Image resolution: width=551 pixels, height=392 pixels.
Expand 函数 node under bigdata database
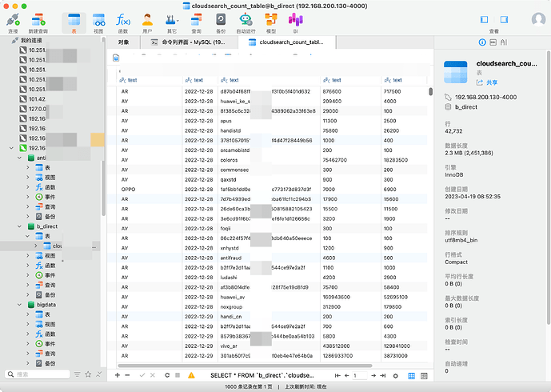click(x=28, y=334)
